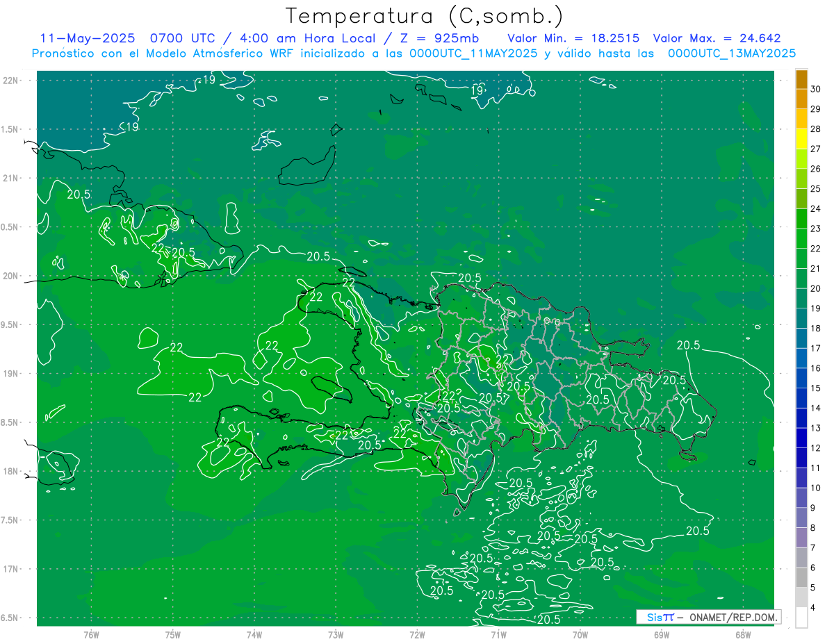Click the '21' value on the color scale
The height and width of the screenshot is (644, 834).
pyautogui.click(x=816, y=269)
